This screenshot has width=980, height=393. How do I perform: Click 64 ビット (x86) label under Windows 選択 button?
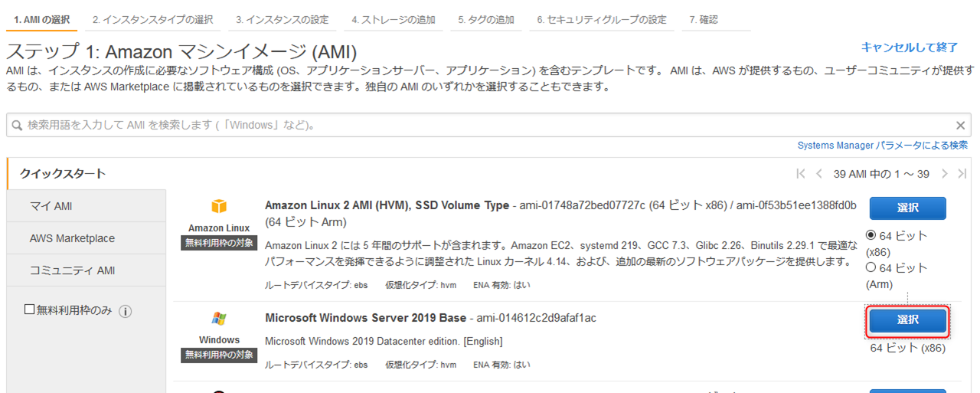pos(908,348)
